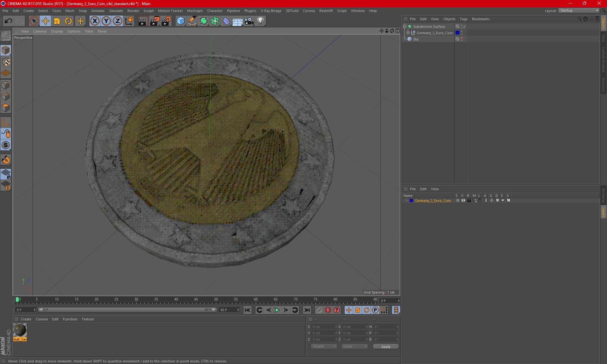Image resolution: width=607 pixels, height=364 pixels.
Task: Select the Magnet tool in sidebar
Action: [x=7, y=160]
